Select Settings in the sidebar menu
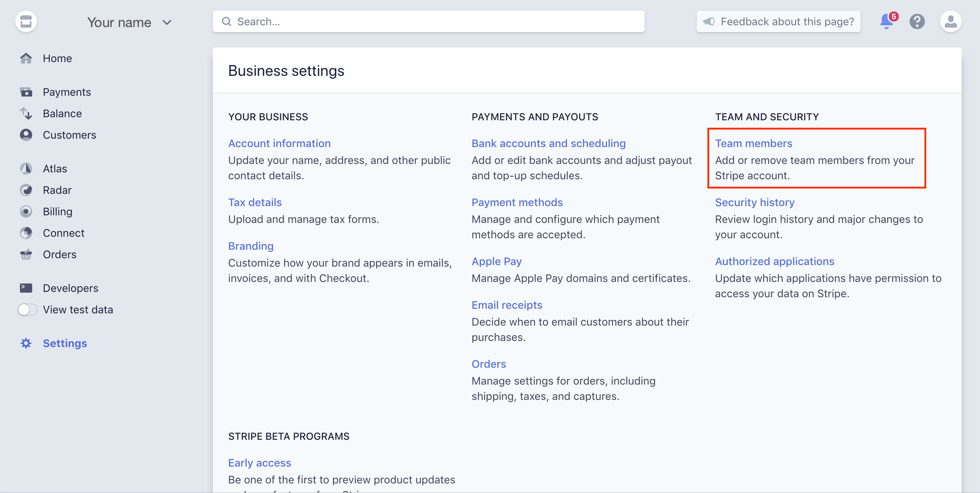Viewport: 980px width, 493px height. [65, 343]
